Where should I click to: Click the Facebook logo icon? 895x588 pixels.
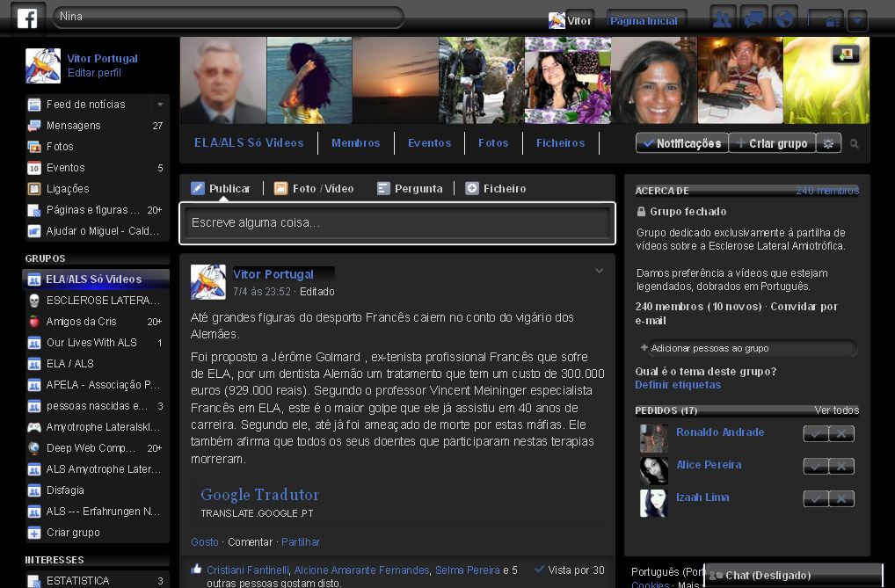tap(27, 18)
